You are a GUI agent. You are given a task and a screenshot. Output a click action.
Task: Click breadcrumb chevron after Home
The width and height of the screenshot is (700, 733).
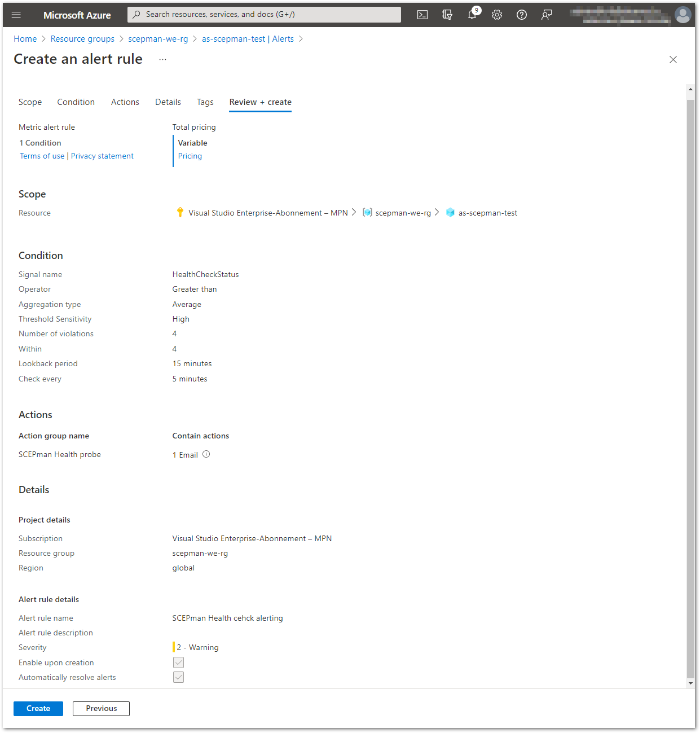(43, 39)
